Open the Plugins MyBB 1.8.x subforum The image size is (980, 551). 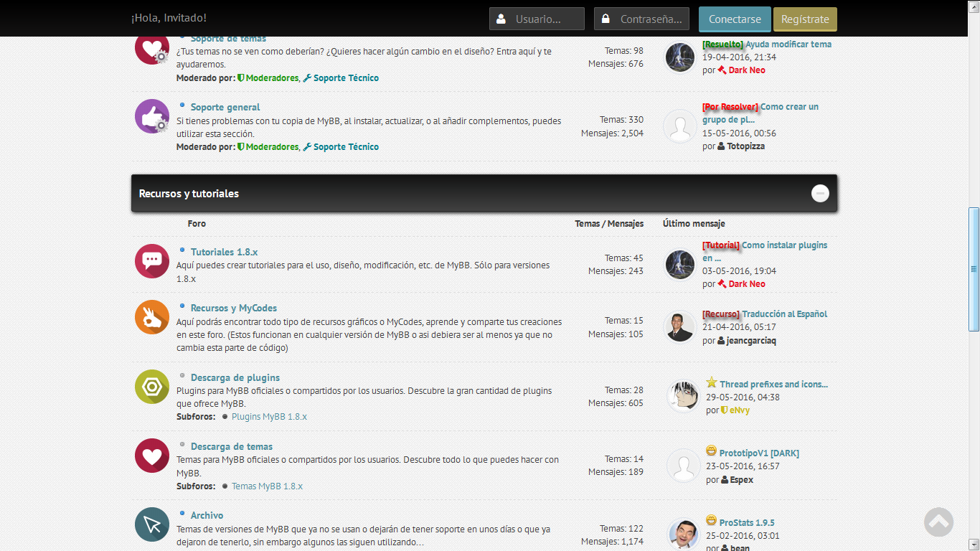coord(269,417)
